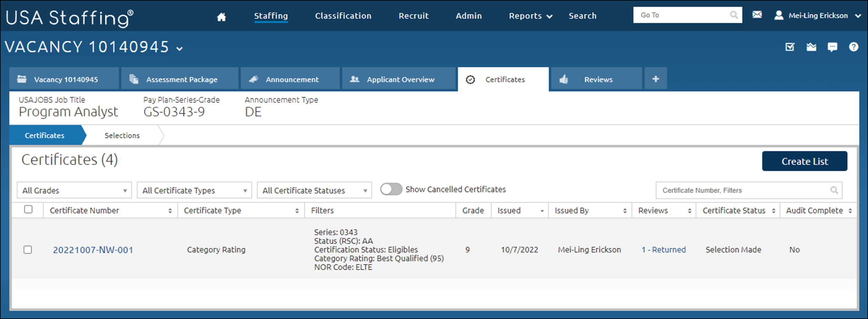The height and width of the screenshot is (319, 868).
Task: Open the mail envelope icon
Action: pyautogui.click(x=757, y=14)
